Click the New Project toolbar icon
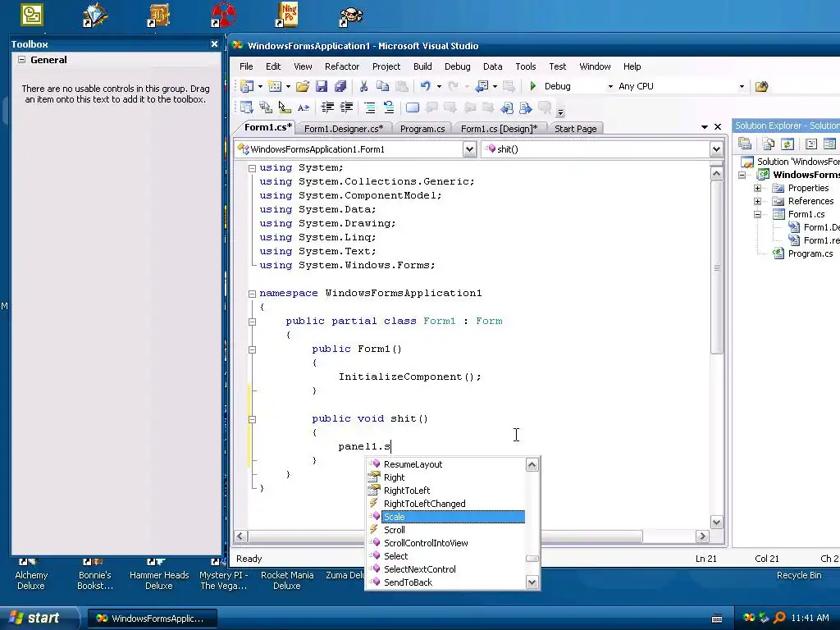The image size is (840, 630). point(247,86)
